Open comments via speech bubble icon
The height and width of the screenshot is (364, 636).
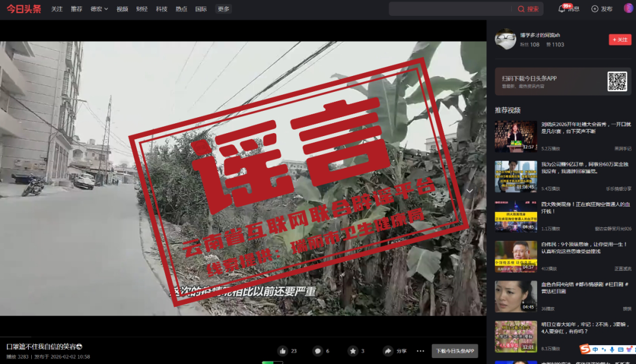point(317,351)
